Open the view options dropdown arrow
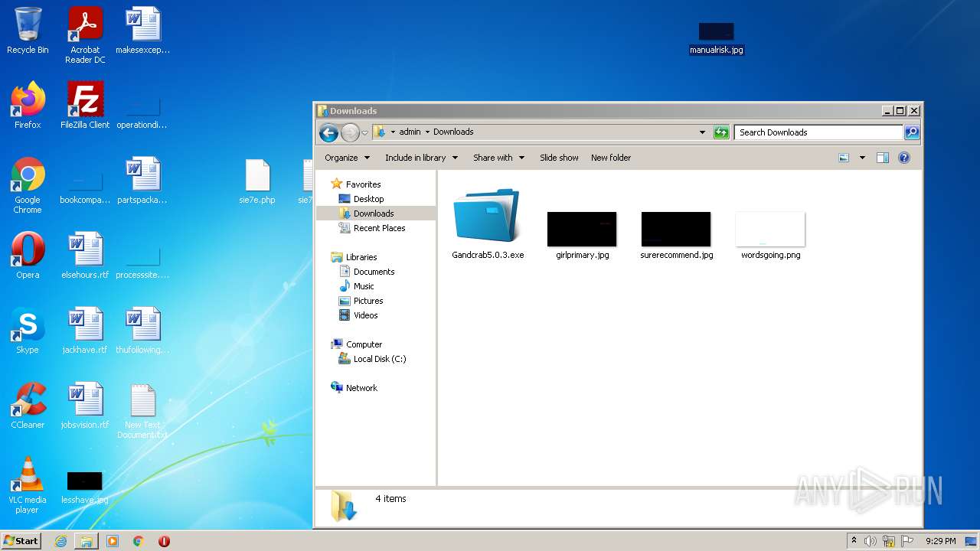Viewport: 980px width, 551px height. (862, 158)
